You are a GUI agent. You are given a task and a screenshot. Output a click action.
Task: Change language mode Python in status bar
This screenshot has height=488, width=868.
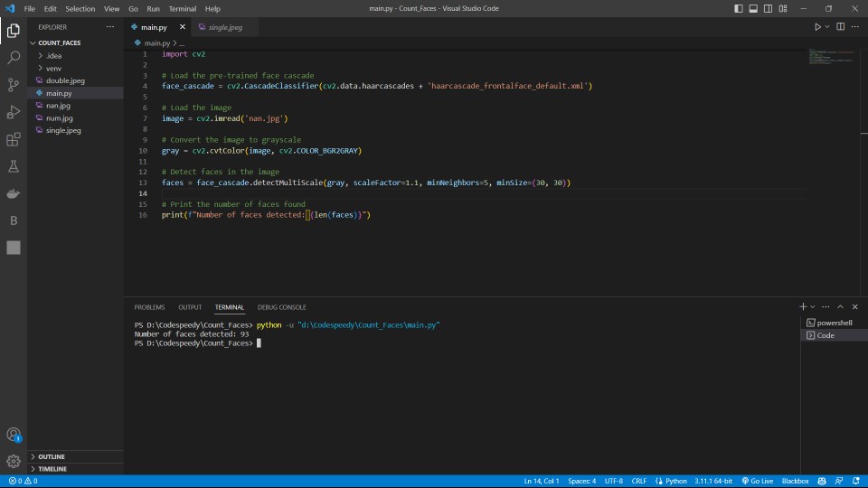671,481
